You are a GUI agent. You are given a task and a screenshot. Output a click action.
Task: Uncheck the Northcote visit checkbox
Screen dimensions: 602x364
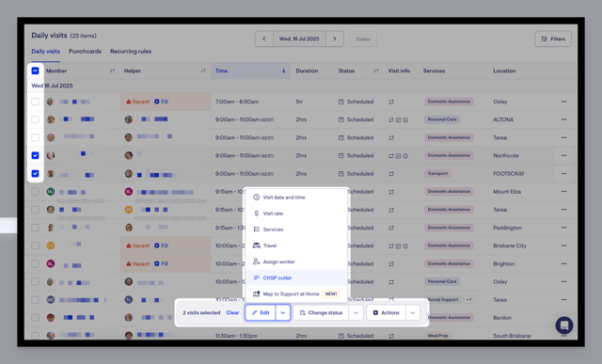coord(35,155)
